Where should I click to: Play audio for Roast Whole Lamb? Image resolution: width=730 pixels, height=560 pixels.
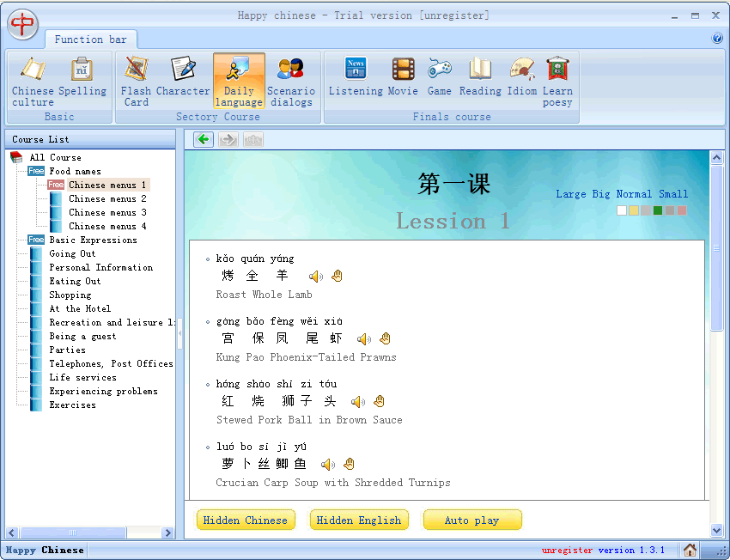(x=316, y=276)
